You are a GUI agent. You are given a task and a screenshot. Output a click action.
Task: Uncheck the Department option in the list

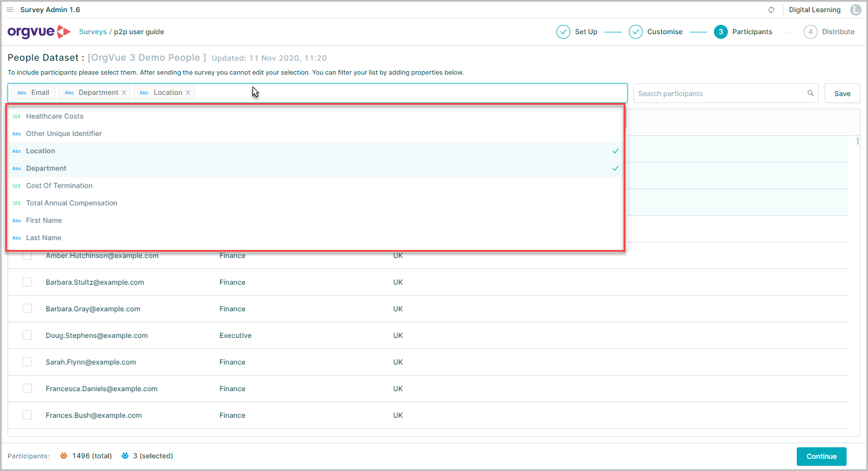pos(315,168)
